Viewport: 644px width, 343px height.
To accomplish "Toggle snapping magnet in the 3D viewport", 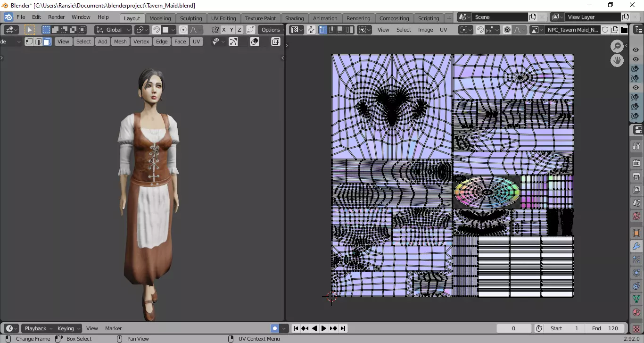I will click(156, 30).
